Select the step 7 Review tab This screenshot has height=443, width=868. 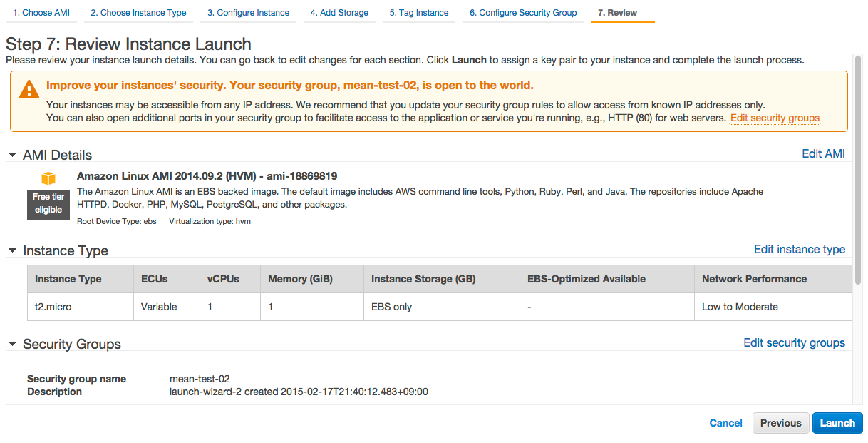(x=623, y=13)
